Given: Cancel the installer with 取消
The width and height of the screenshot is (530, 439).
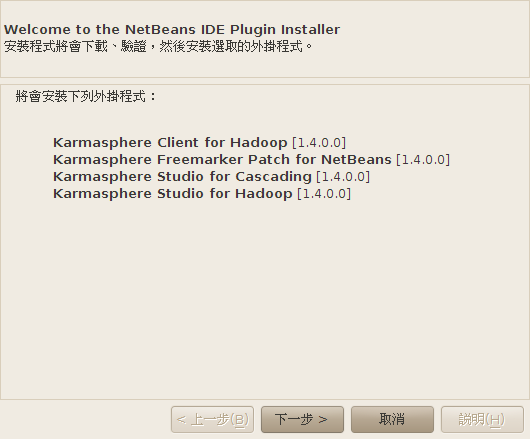Looking at the screenshot, I should point(392,419).
